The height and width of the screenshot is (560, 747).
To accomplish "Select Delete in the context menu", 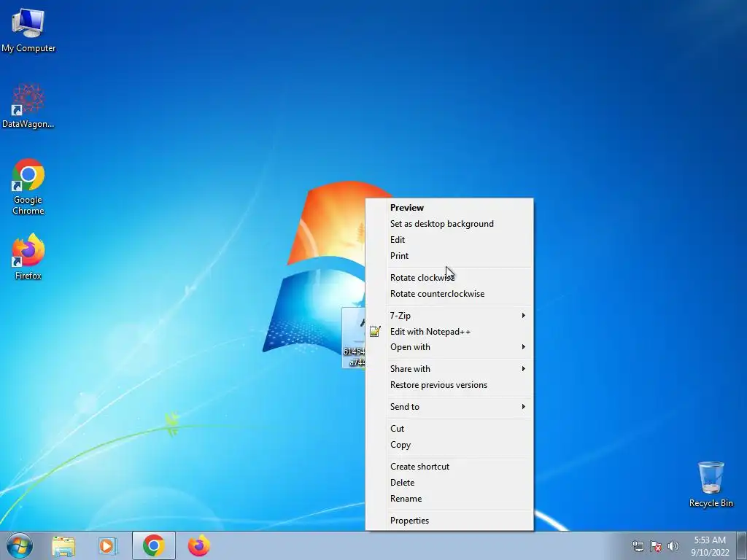I will 449,483.
